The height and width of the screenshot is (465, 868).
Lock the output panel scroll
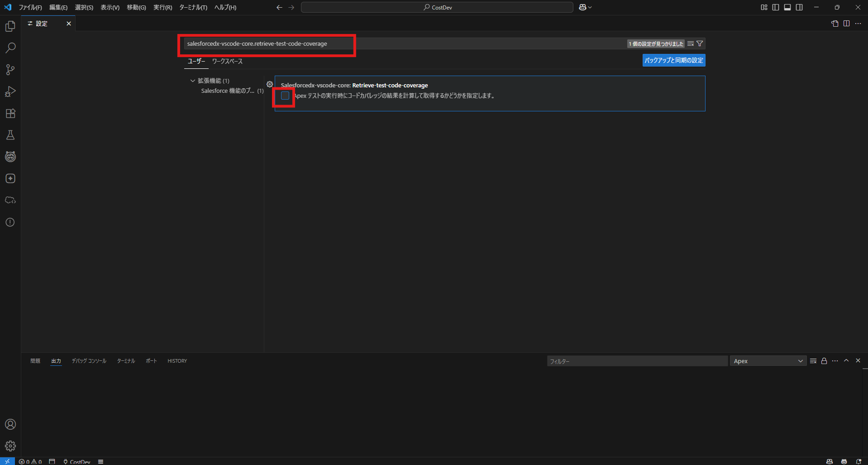tap(824, 360)
